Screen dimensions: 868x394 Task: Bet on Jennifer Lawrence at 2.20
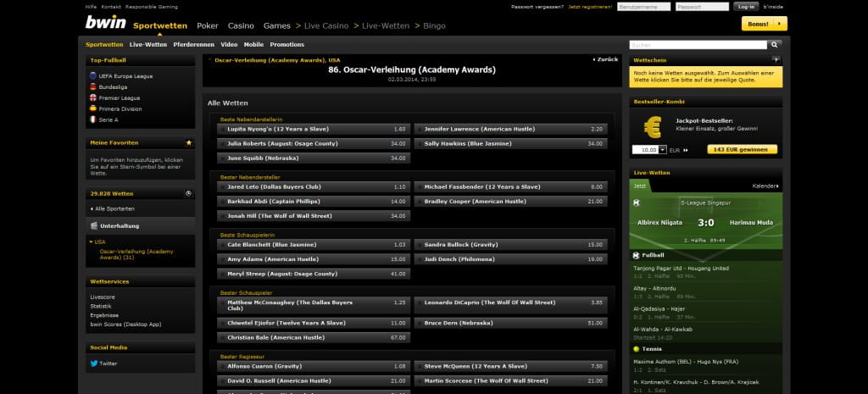[510, 129]
